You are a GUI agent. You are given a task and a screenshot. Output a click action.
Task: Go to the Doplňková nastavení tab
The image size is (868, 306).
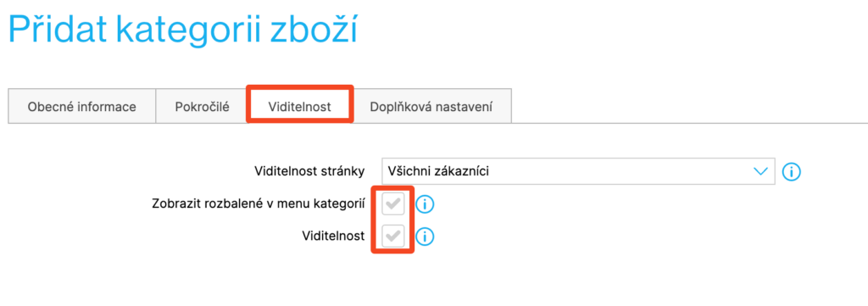pyautogui.click(x=431, y=106)
